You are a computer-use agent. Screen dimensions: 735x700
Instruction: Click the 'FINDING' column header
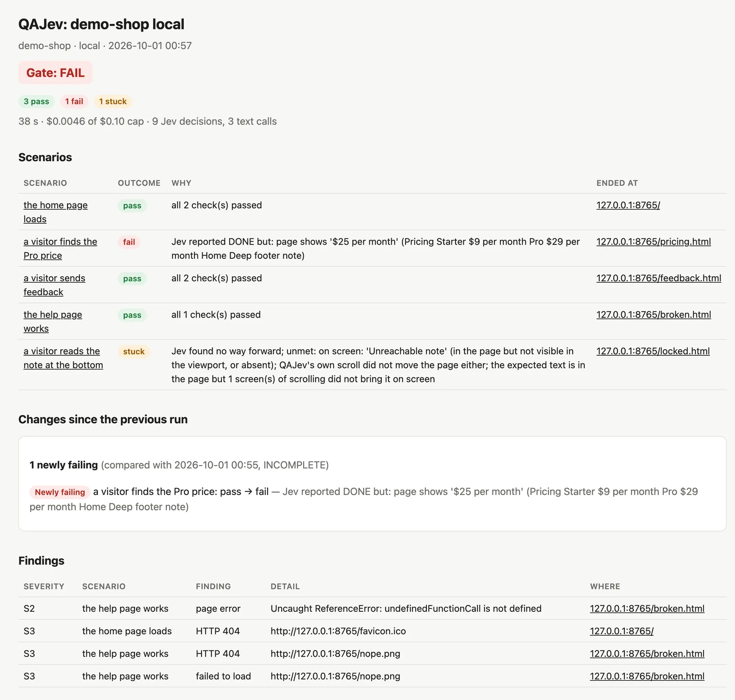click(x=213, y=586)
